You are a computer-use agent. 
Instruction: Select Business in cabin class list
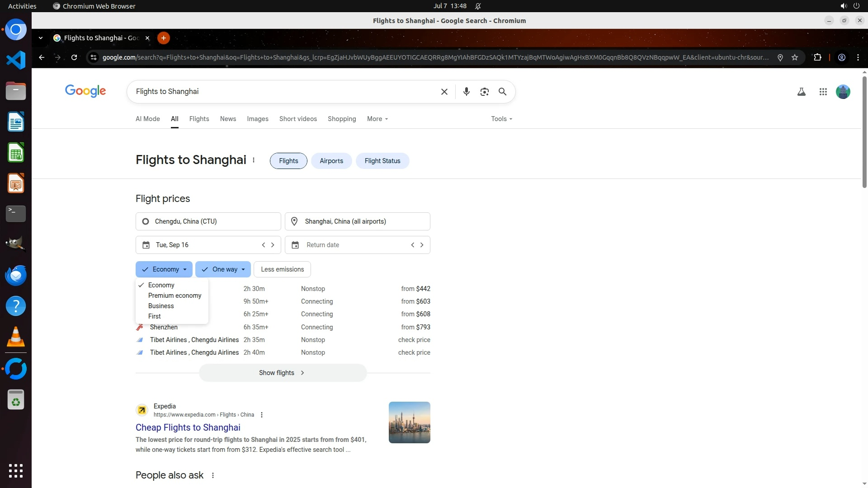click(x=161, y=306)
